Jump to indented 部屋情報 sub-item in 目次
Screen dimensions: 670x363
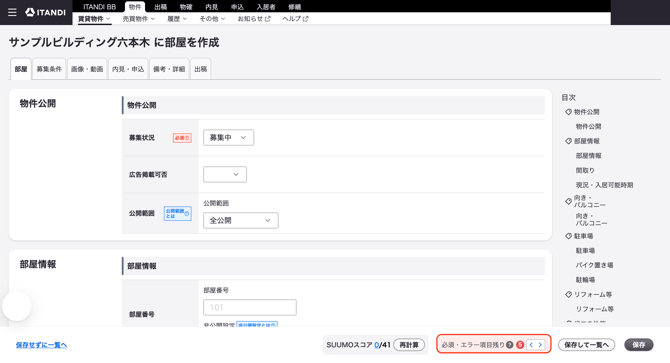[x=588, y=155]
